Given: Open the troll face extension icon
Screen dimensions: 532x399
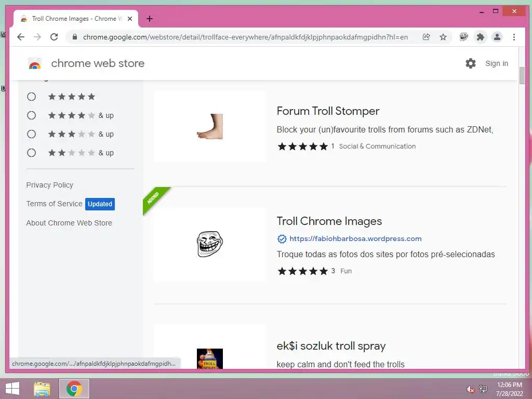Looking at the screenshot, I should tap(463, 37).
